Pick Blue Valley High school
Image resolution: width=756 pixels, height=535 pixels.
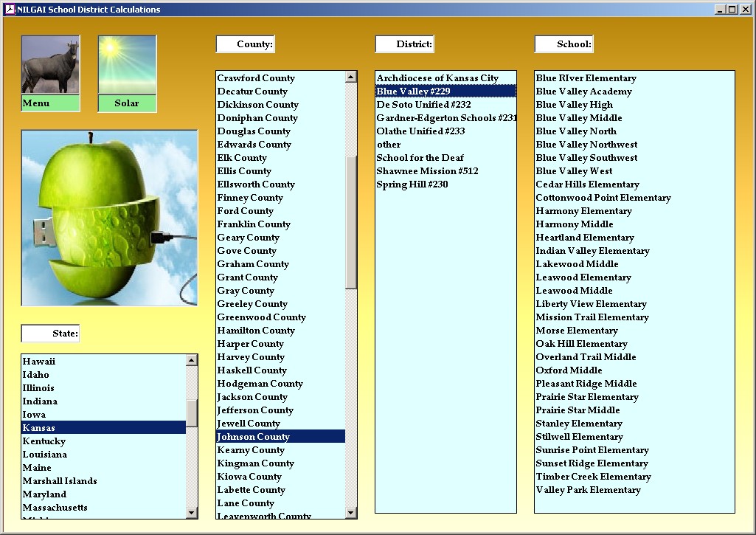[574, 105]
